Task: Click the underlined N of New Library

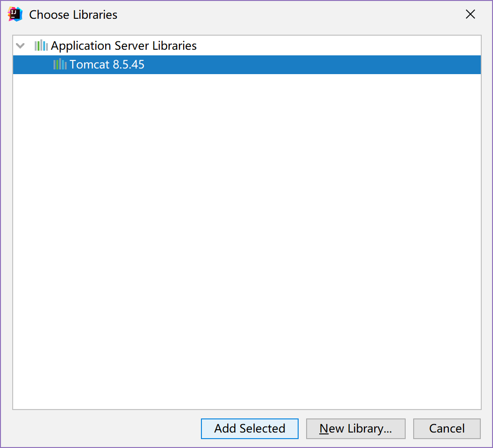Action: [x=324, y=428]
